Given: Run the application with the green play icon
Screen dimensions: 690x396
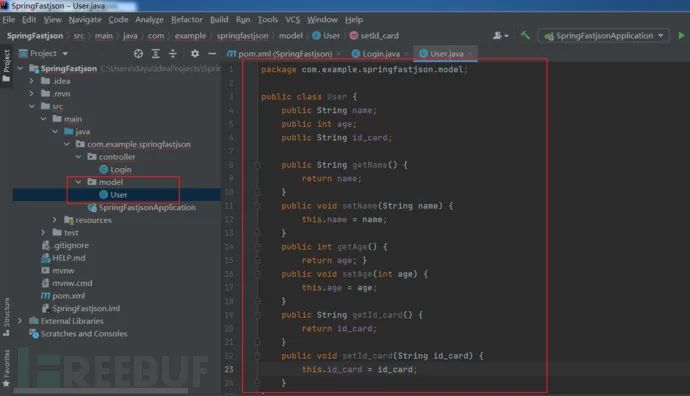Looking at the screenshot, I should pyautogui.click(x=681, y=36).
